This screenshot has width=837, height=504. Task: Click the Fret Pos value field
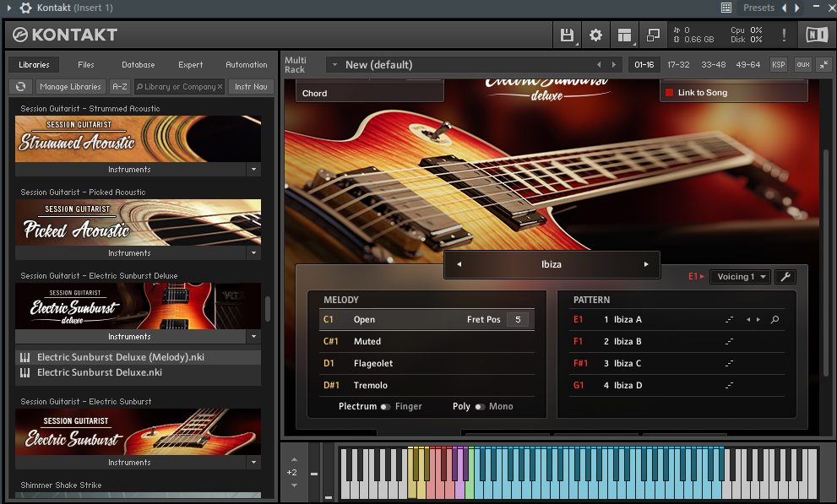pyautogui.click(x=518, y=319)
